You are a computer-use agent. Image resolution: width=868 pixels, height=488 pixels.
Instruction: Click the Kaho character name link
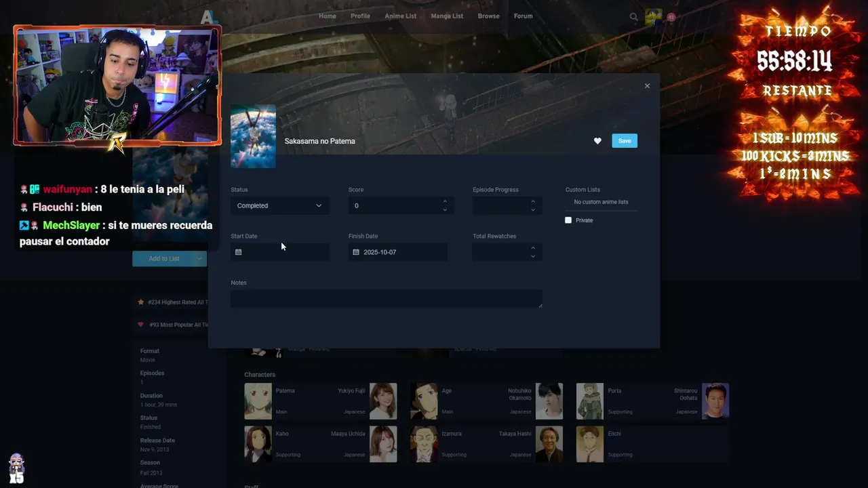[x=282, y=434]
